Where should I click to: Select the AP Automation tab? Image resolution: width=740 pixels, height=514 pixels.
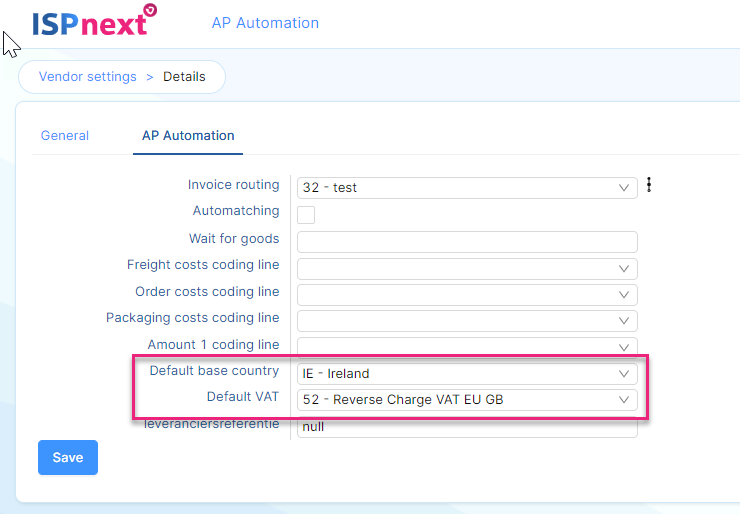tap(188, 135)
